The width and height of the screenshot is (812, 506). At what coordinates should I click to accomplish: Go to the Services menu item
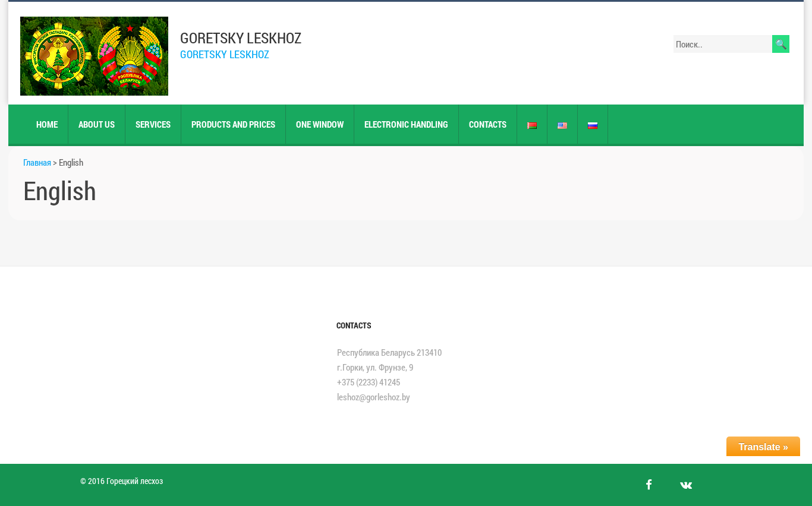[153, 124]
